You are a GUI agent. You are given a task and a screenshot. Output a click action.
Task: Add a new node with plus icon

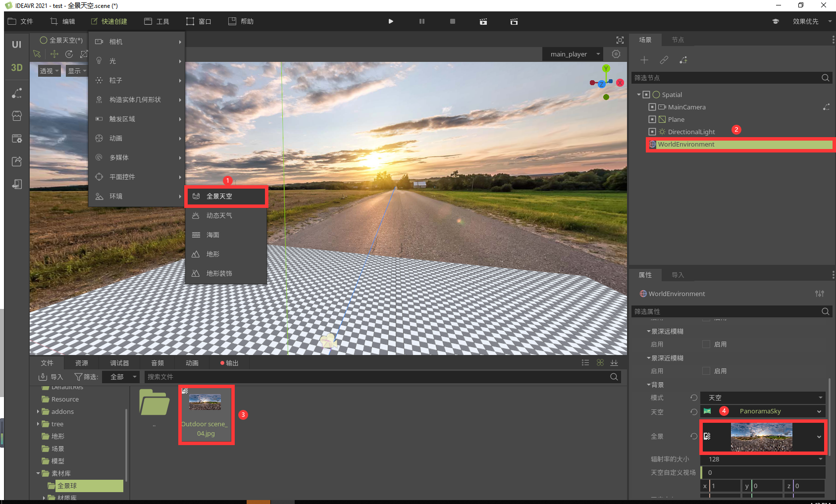[644, 60]
